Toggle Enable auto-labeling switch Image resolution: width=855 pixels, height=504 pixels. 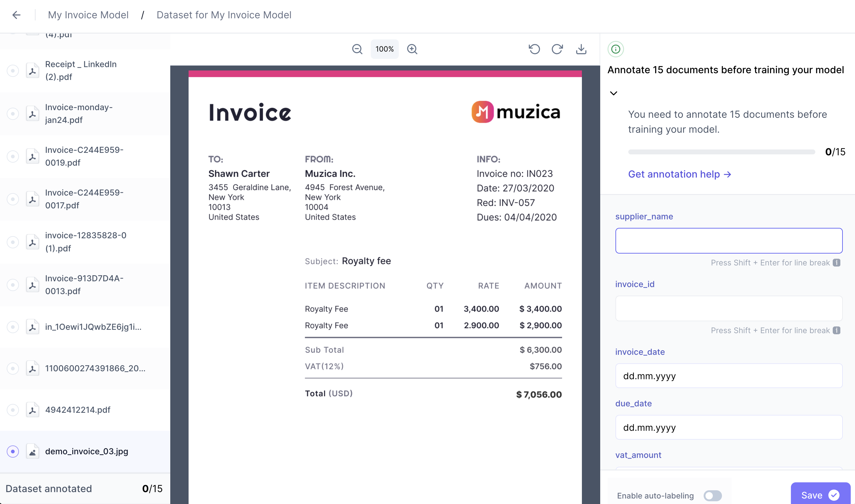(713, 495)
